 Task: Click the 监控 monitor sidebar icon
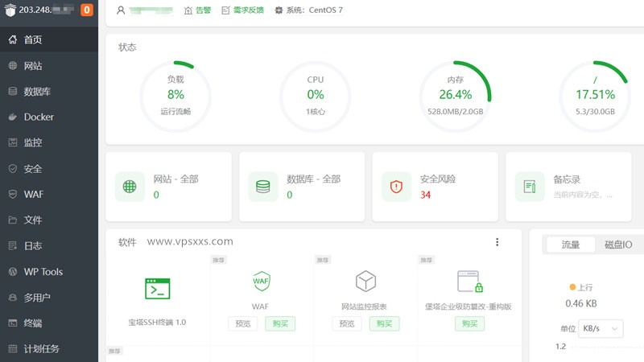(13, 142)
